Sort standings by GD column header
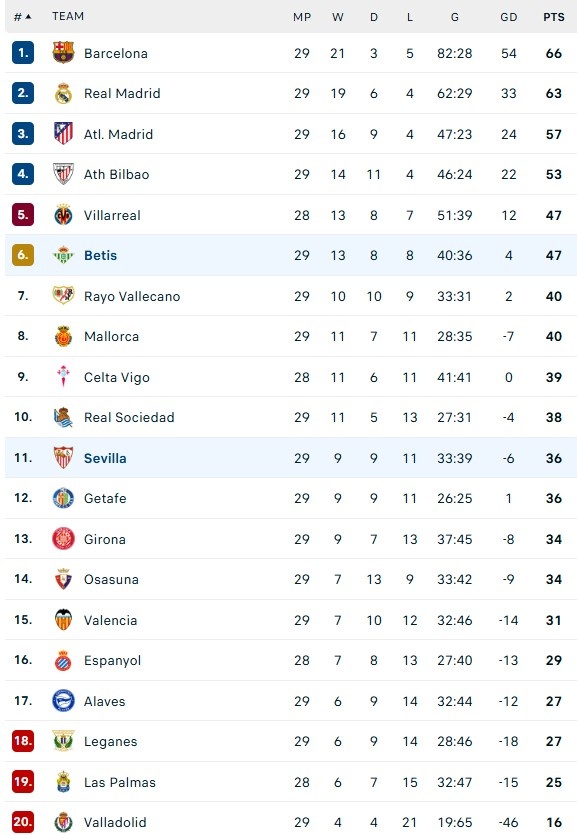 (508, 17)
